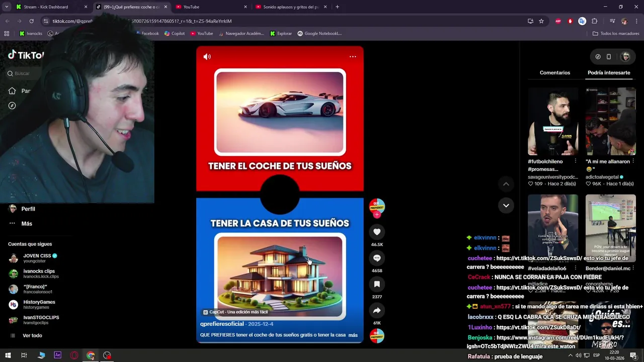Reload the page with the refresh icon

pos(31,21)
